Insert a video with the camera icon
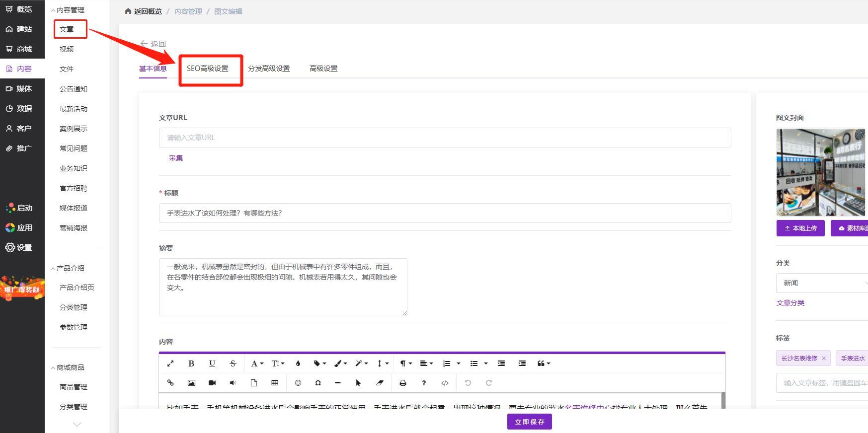This screenshot has height=433, width=868. pos(212,383)
